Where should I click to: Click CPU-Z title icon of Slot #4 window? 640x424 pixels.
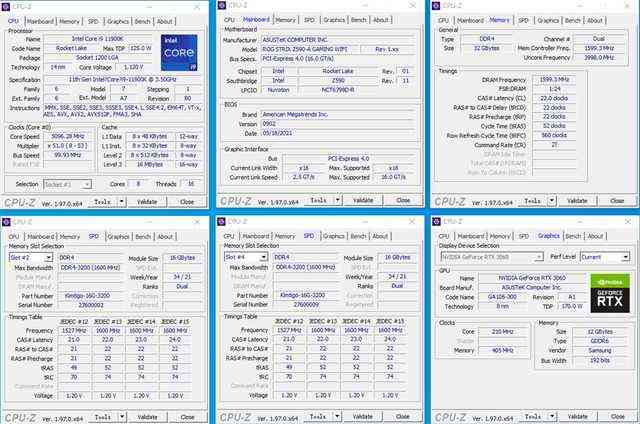coord(222,219)
